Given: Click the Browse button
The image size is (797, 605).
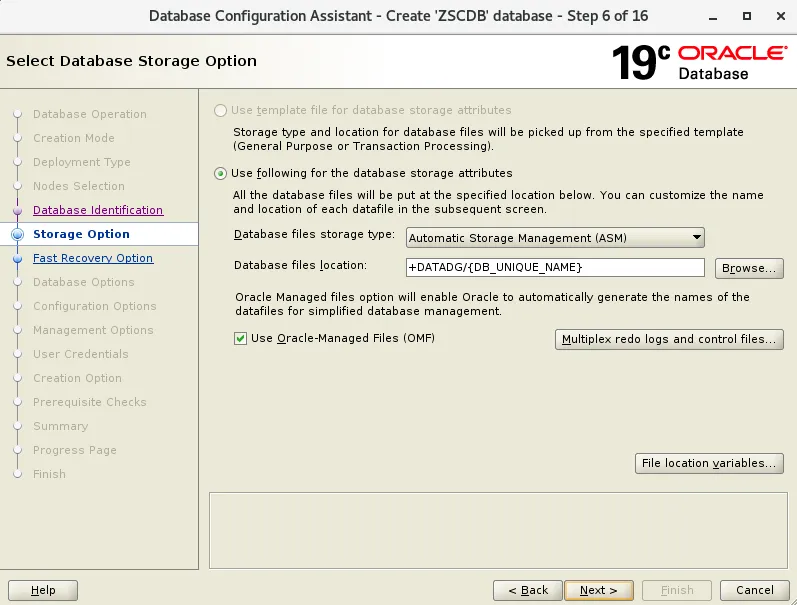Looking at the screenshot, I should 749,268.
